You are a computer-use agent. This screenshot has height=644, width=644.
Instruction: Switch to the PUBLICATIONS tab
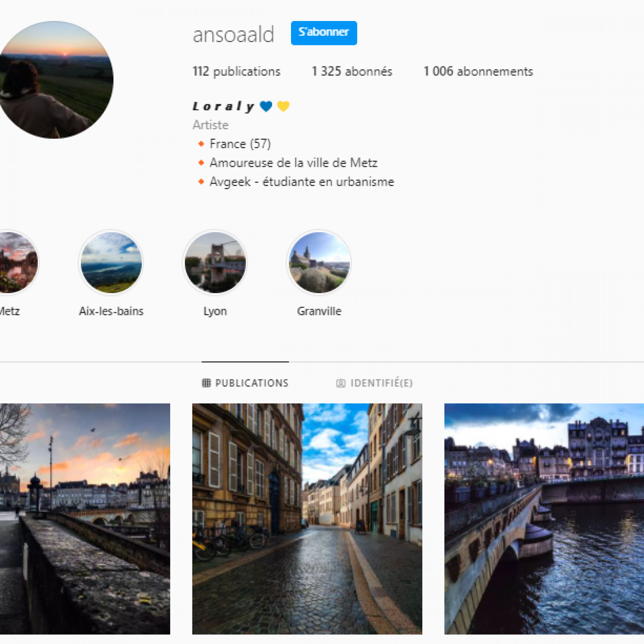tap(245, 383)
